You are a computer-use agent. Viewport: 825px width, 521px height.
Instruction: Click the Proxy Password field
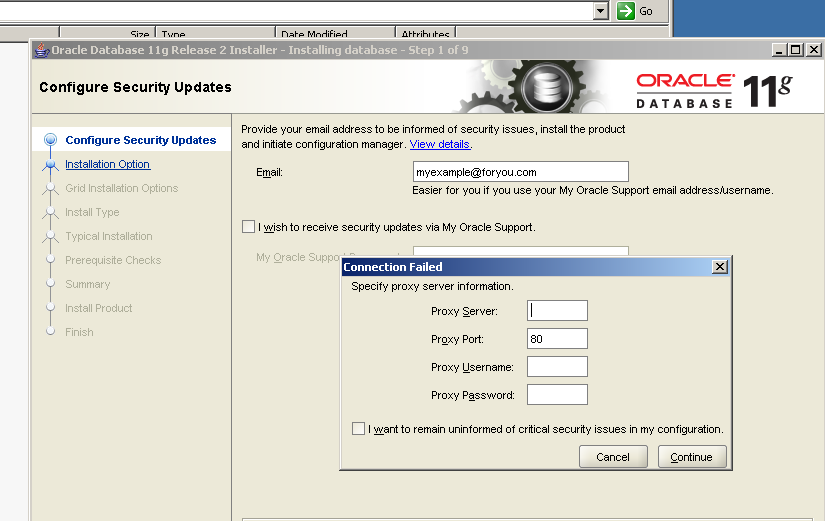557,394
